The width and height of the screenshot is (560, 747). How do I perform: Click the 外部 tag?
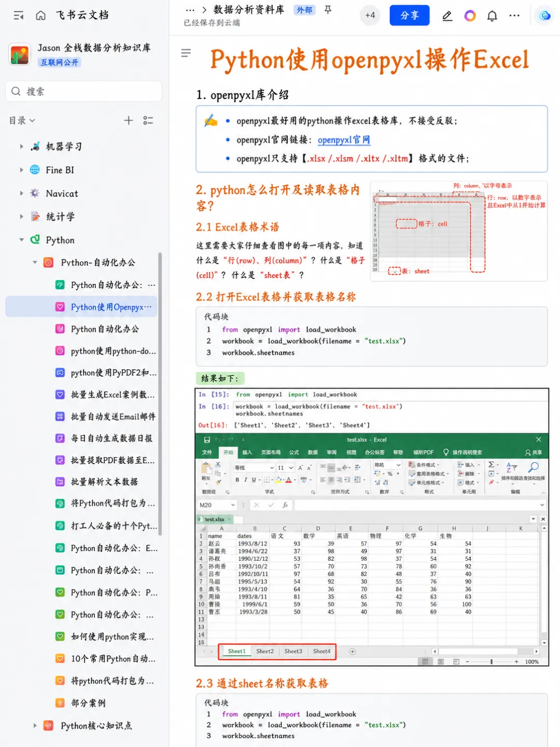(304, 10)
